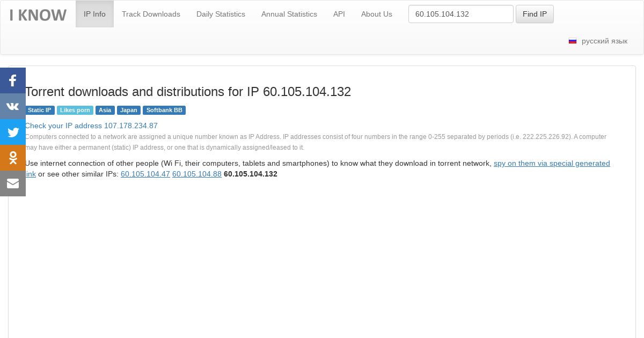644x338 pixels.
Task: Open similar IP 60.105.104.47
Action: (145, 174)
